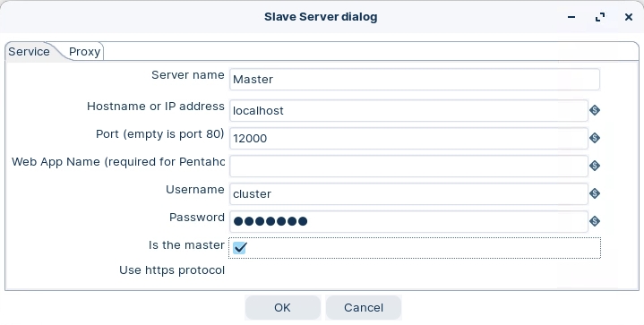Click the variable icon next to Password field
This screenshot has height=325, width=644.
595,221
